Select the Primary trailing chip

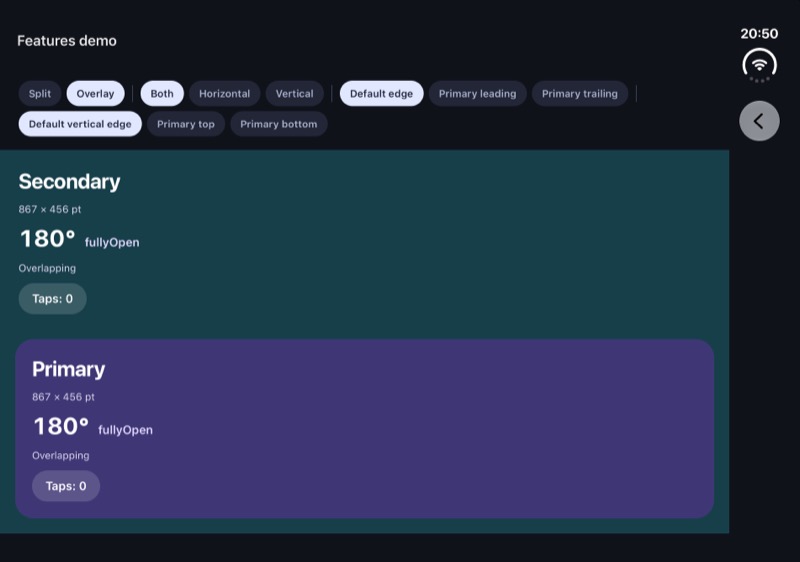pyautogui.click(x=580, y=94)
